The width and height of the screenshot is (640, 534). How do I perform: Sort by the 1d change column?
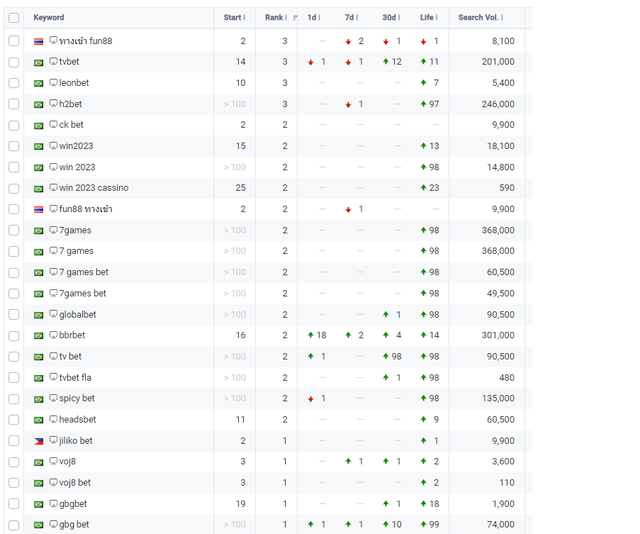click(x=313, y=18)
